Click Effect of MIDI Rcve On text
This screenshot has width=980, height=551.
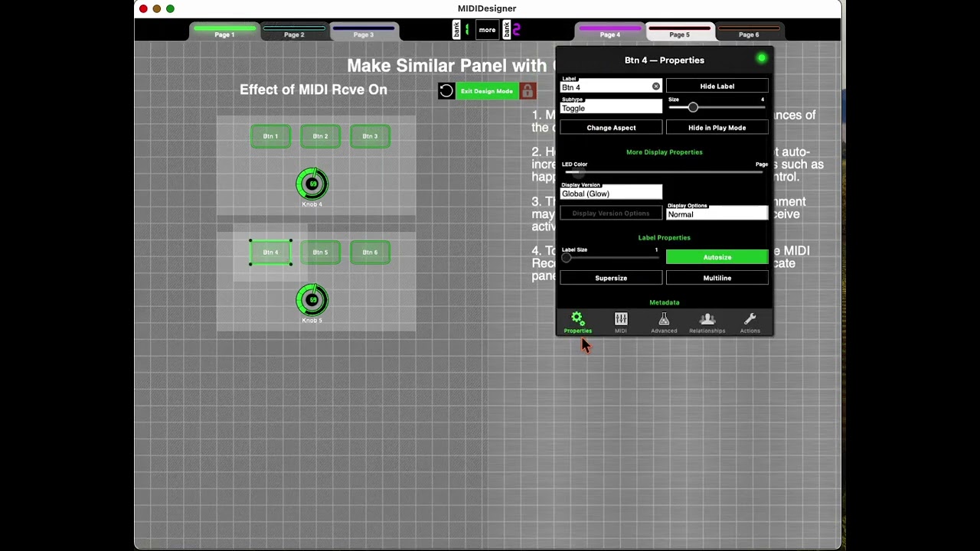click(x=313, y=90)
